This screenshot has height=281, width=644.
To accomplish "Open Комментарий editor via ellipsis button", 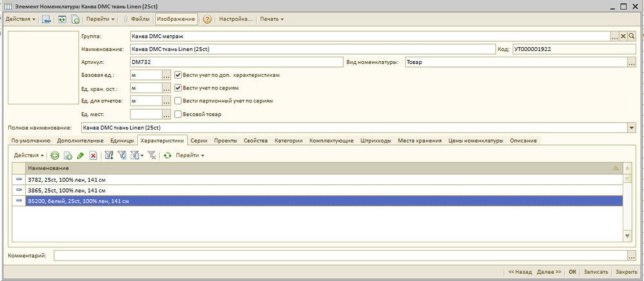I will click(x=632, y=255).
